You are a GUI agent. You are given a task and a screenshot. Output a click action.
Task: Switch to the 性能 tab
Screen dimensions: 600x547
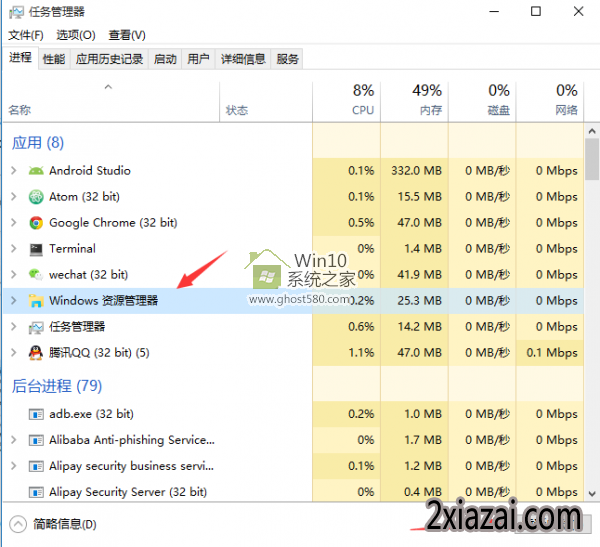pos(54,59)
